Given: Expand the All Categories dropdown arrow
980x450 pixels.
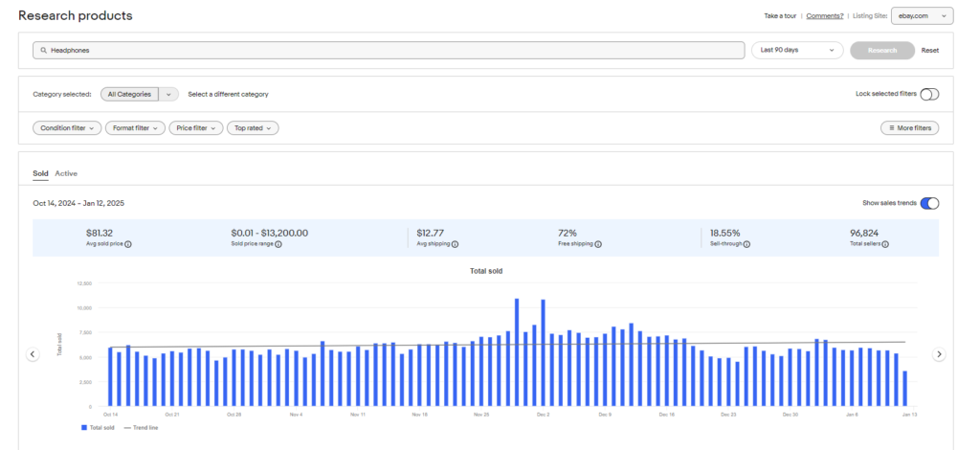Looking at the screenshot, I should pyautogui.click(x=168, y=95).
